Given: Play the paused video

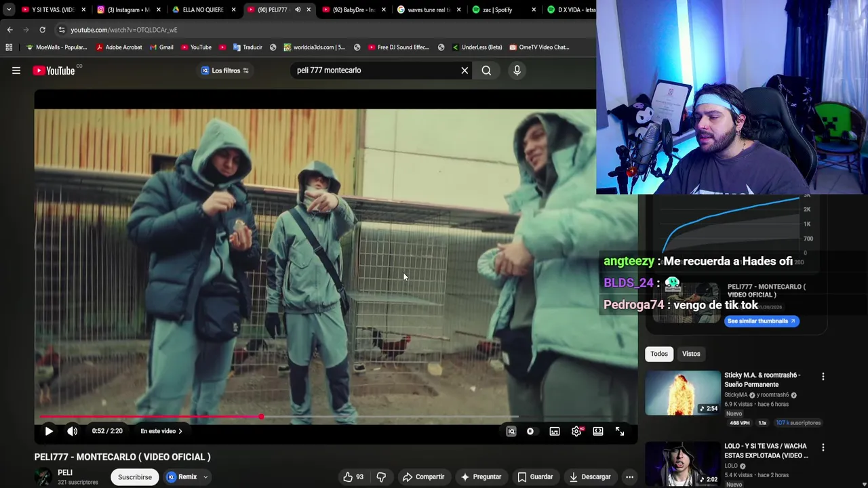Looking at the screenshot, I should pos(49,431).
